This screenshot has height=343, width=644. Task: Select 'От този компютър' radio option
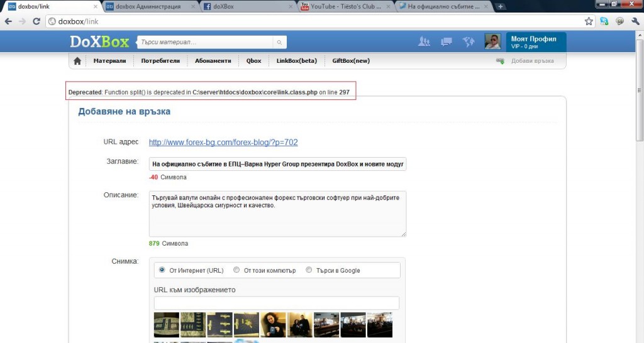tap(236, 270)
